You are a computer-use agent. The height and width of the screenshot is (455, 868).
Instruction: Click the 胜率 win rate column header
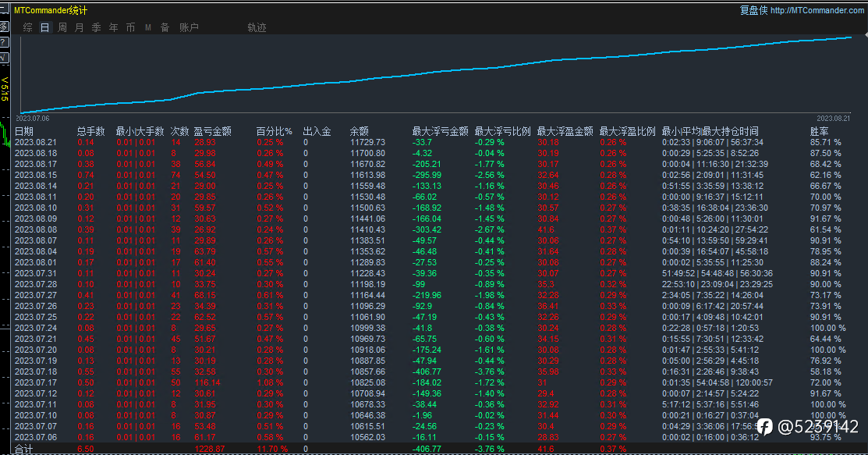pyautogui.click(x=820, y=131)
